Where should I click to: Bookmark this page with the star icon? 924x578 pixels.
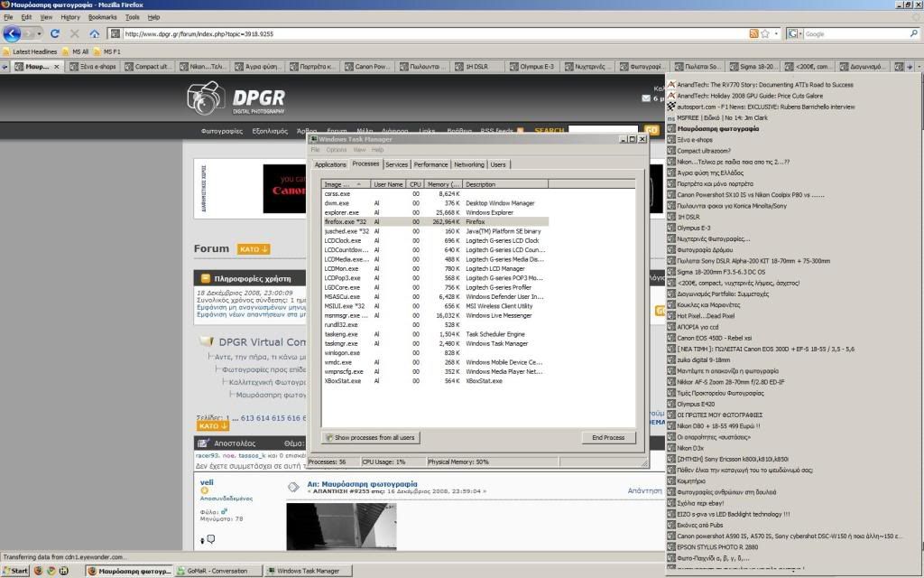(x=765, y=33)
